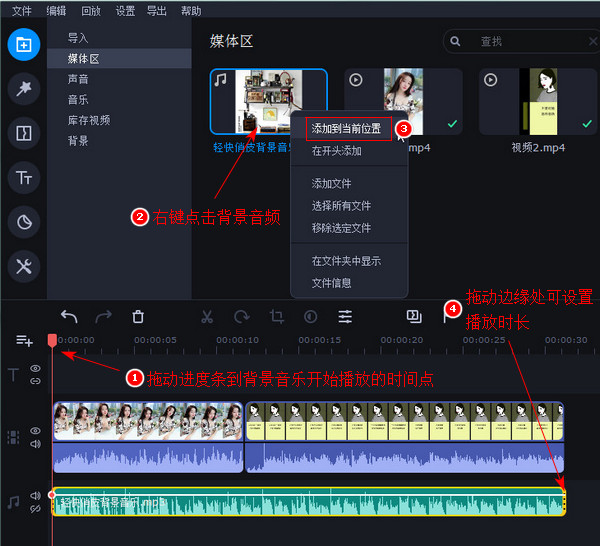Select 声音 in the side list
This screenshot has width=600, height=546.
click(x=119, y=79)
